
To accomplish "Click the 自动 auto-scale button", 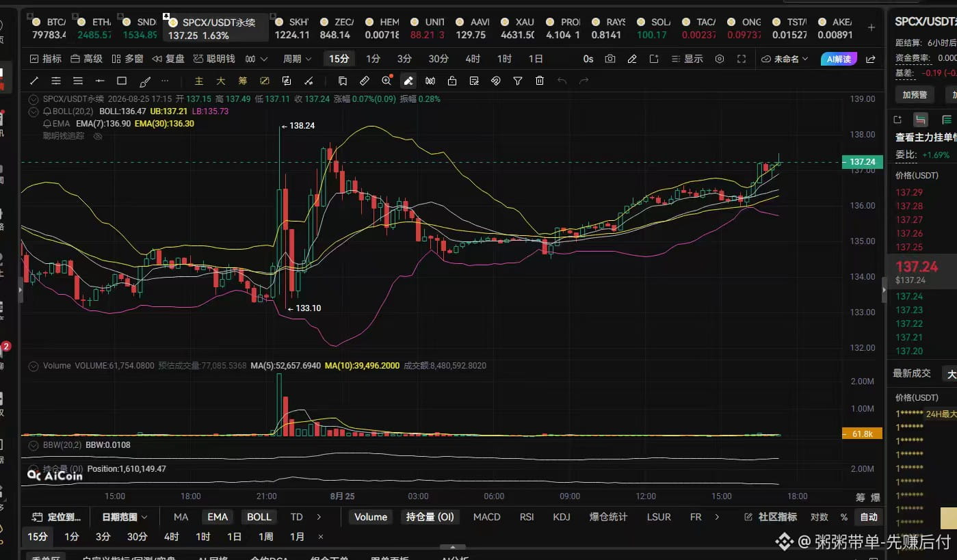I will coord(868,517).
